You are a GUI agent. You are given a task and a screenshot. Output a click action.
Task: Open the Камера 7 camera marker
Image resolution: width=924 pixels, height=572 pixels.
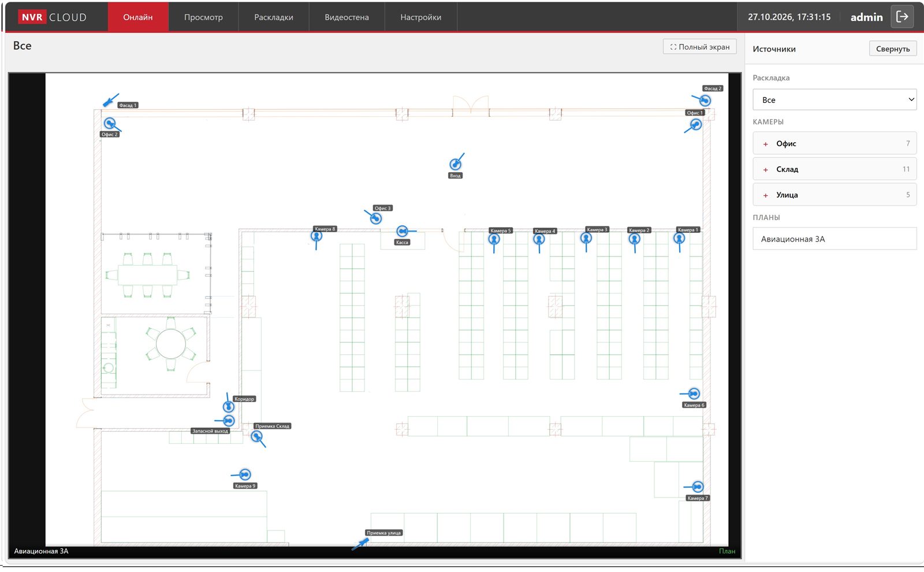coord(697,486)
